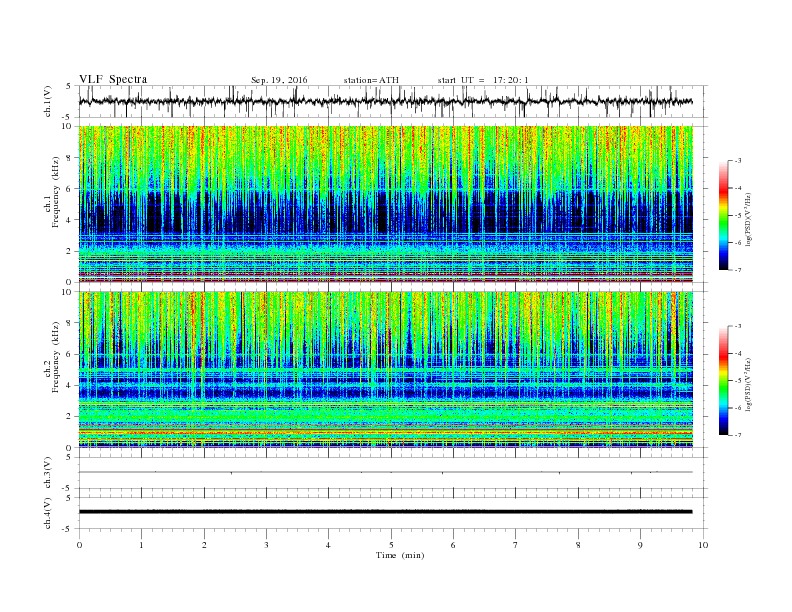This screenshot has width=792, height=612.
Task: Click time-axis tick label "7"
Action: [516, 545]
